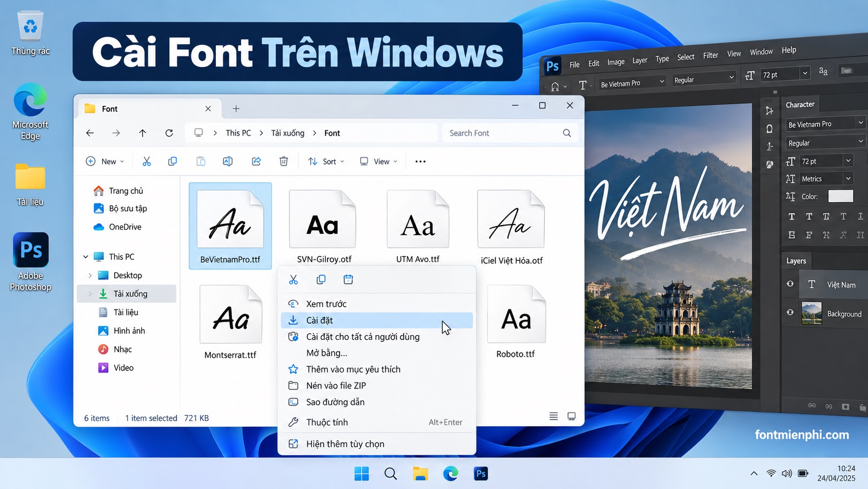
Task: Click the Character panel Color swatch
Action: [840, 196]
